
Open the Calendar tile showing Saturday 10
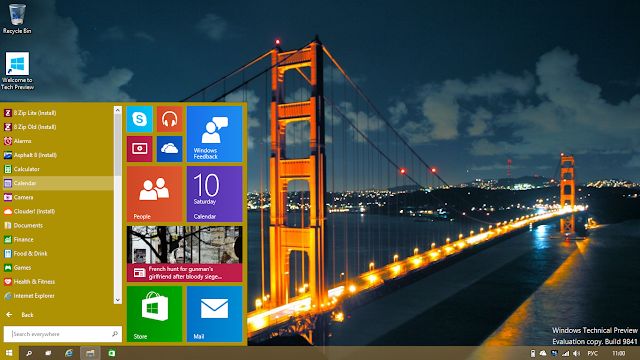pos(214,194)
